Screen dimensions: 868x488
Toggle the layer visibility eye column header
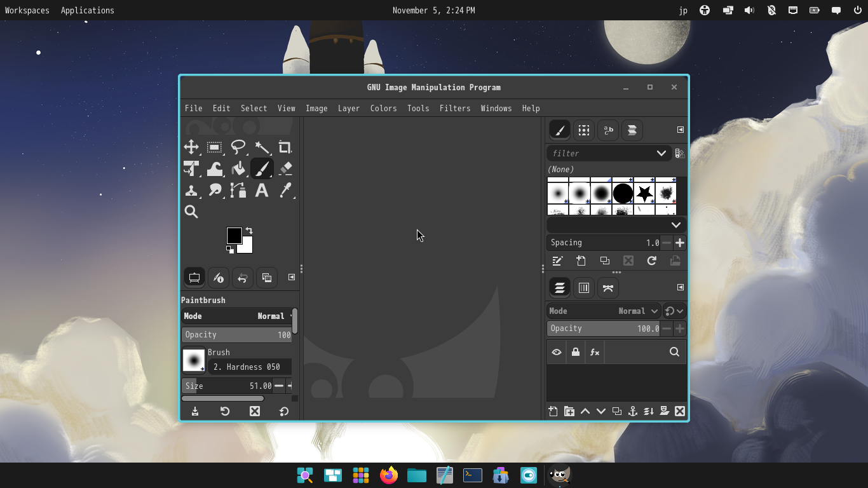[557, 352]
